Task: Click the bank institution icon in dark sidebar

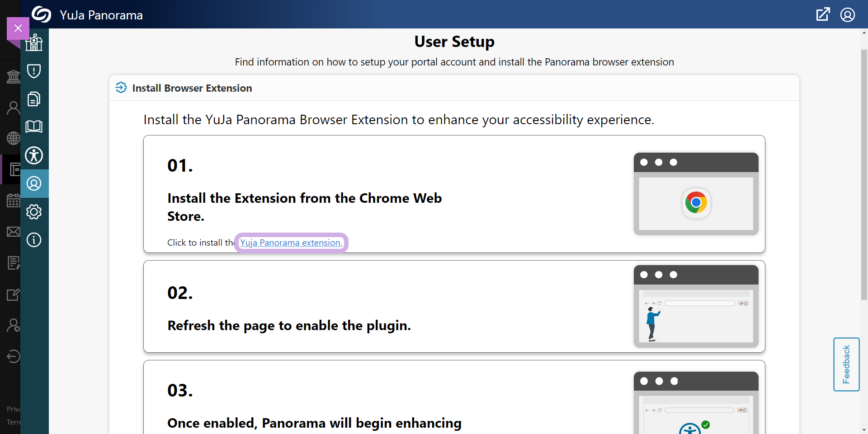Action: tap(13, 77)
